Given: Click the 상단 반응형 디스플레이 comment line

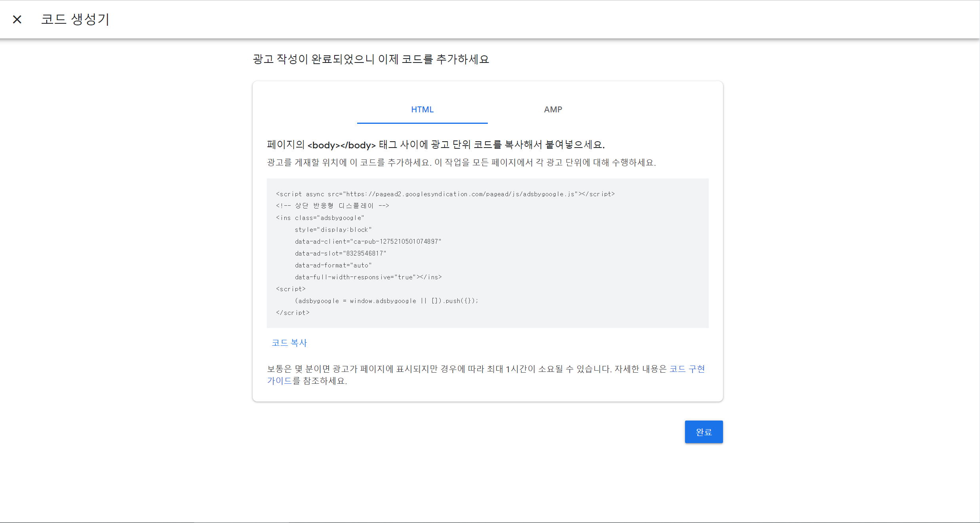Looking at the screenshot, I should [x=333, y=206].
